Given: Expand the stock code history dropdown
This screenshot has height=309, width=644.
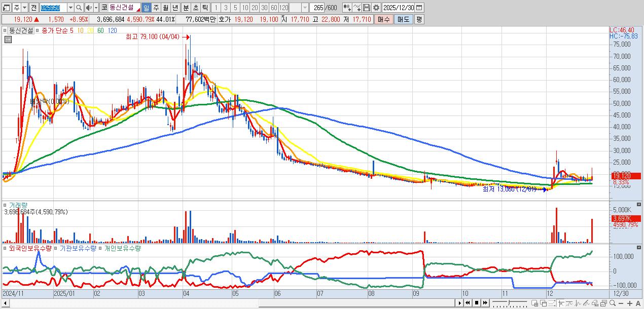Looking at the screenshot, I should pos(70,8).
